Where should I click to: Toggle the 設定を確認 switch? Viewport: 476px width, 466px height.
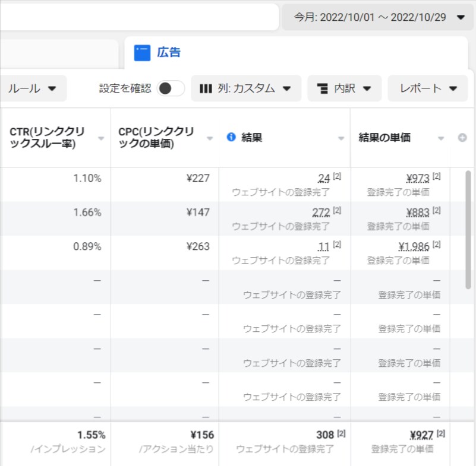tap(171, 88)
